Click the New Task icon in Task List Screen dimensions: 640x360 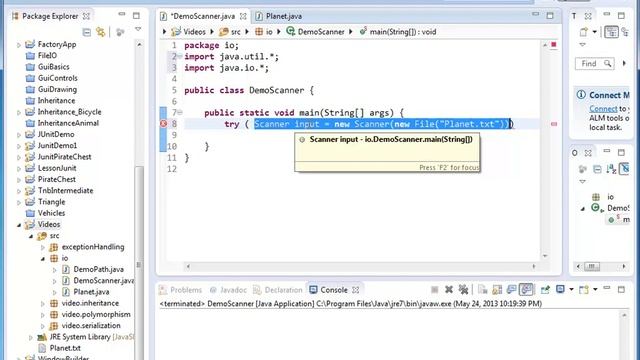point(584,32)
